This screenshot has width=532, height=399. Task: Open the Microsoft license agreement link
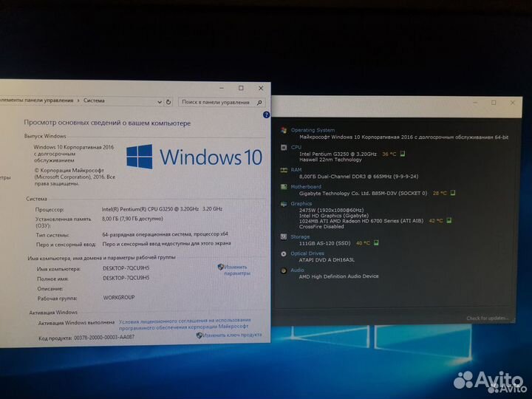(185, 324)
